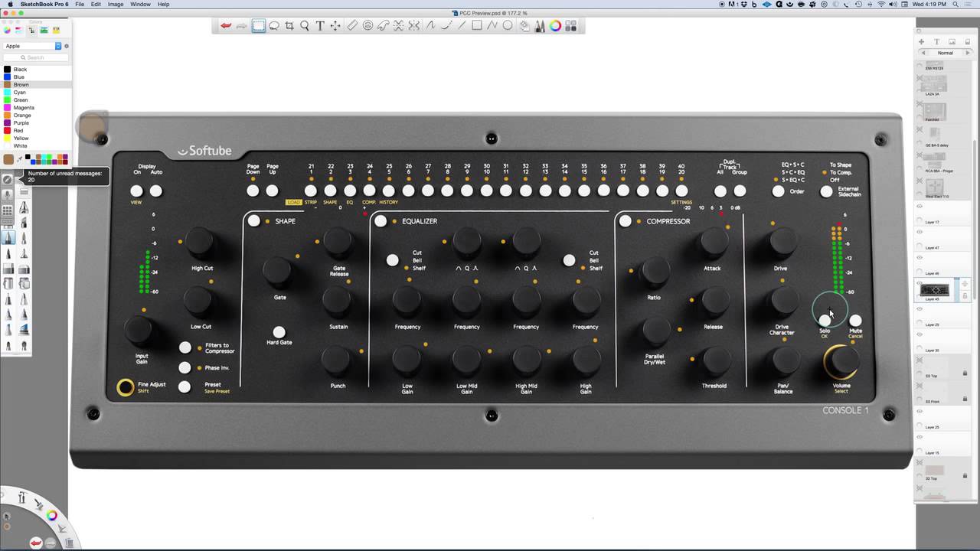Select the Oval shape tool
The image size is (980, 551).
click(x=508, y=26)
